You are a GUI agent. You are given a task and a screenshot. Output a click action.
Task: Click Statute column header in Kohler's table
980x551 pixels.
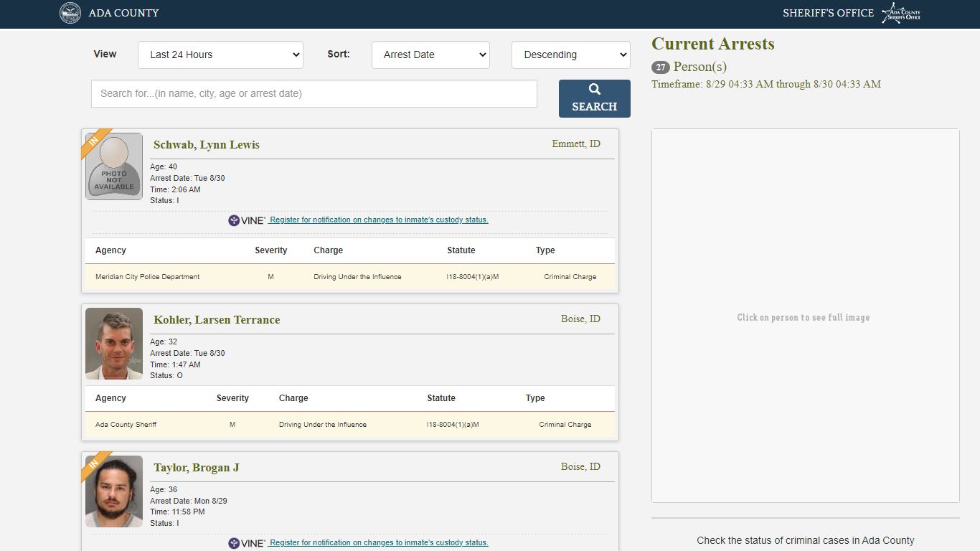(441, 398)
